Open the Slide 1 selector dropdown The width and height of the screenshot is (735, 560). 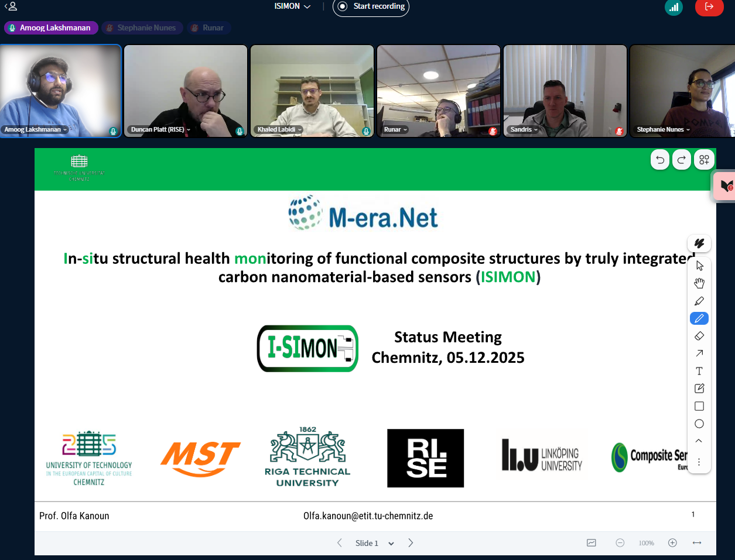(x=375, y=543)
